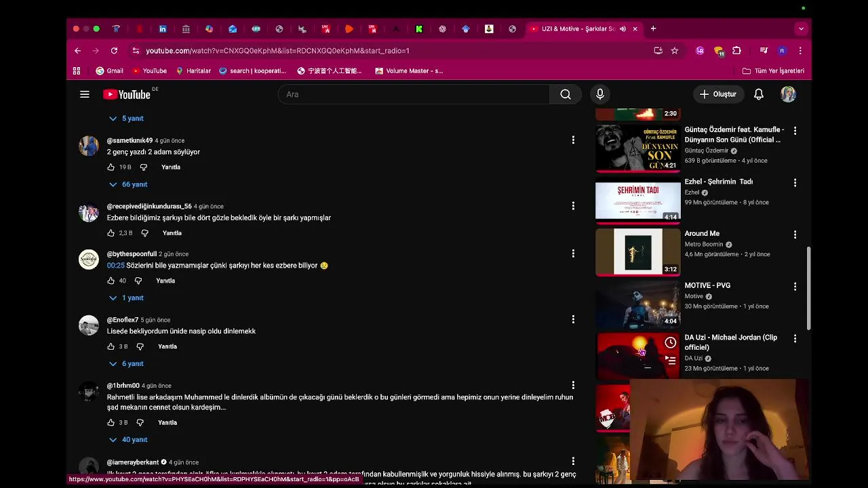Open Chrome three-dot menu
The image size is (868, 488).
point(800,50)
